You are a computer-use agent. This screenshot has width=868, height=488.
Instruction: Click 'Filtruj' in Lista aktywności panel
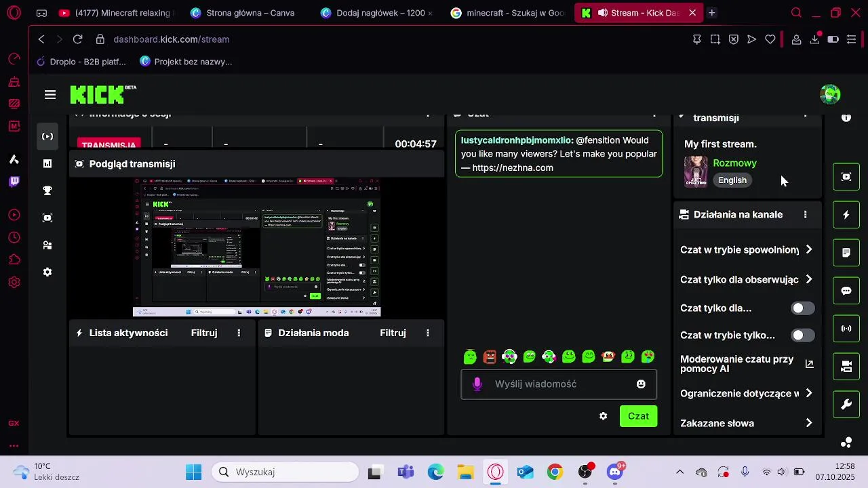coord(204,333)
